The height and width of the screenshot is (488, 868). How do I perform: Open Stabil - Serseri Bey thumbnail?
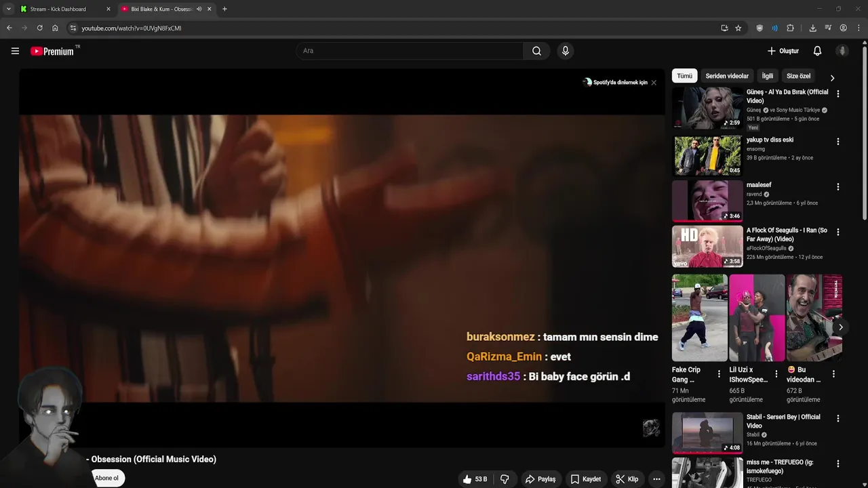707,432
